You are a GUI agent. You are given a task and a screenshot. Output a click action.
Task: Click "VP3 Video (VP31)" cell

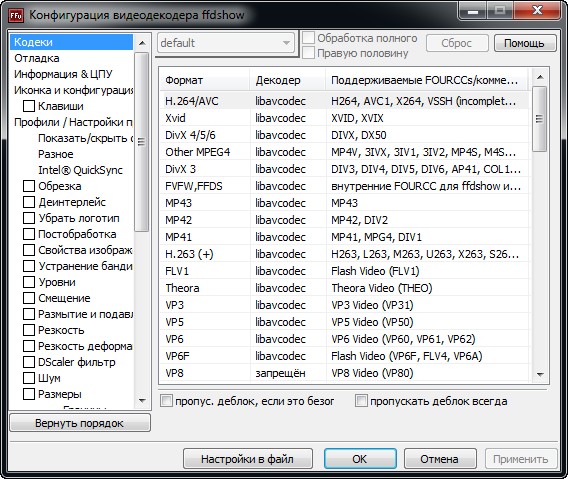tap(372, 305)
